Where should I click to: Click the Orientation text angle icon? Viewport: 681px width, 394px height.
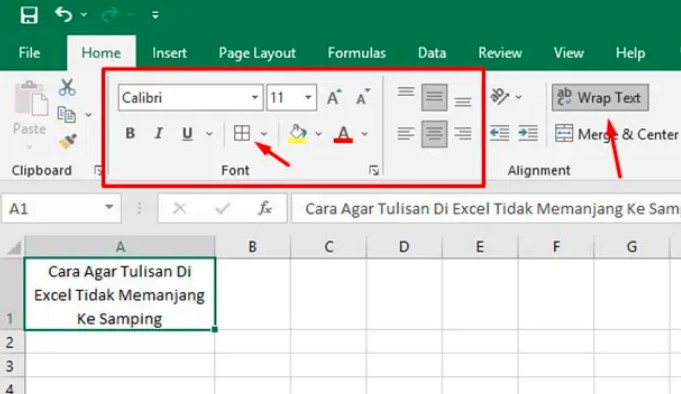pos(499,97)
